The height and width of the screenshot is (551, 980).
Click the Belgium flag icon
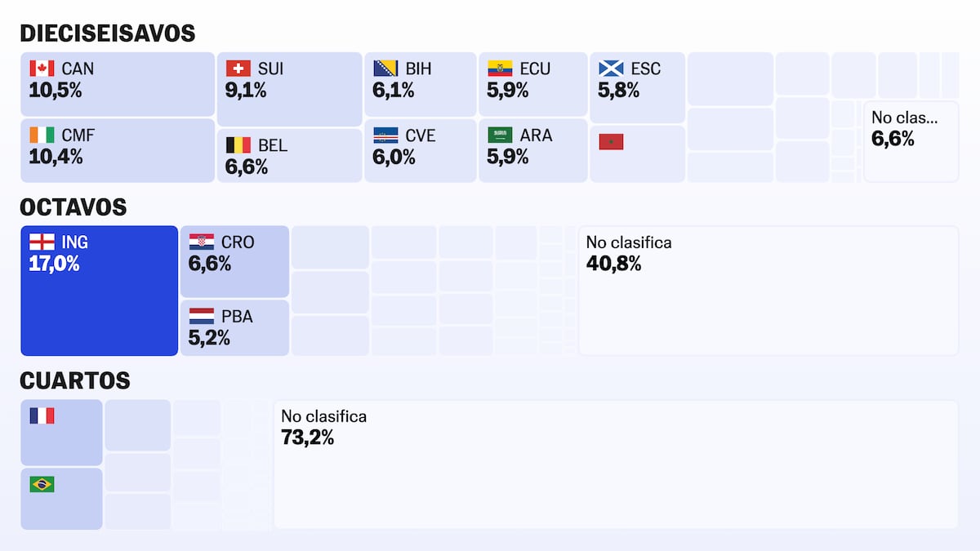[x=238, y=145]
